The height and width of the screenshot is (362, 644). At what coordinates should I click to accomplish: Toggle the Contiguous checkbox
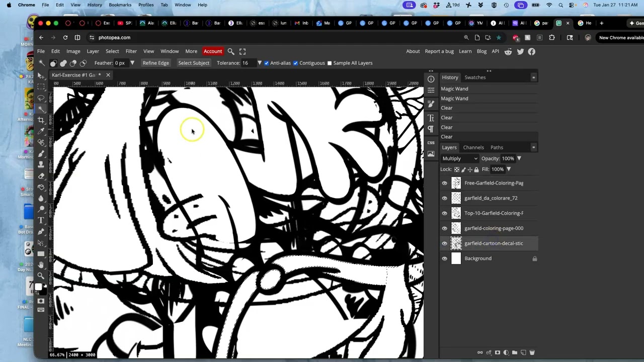[x=295, y=63]
